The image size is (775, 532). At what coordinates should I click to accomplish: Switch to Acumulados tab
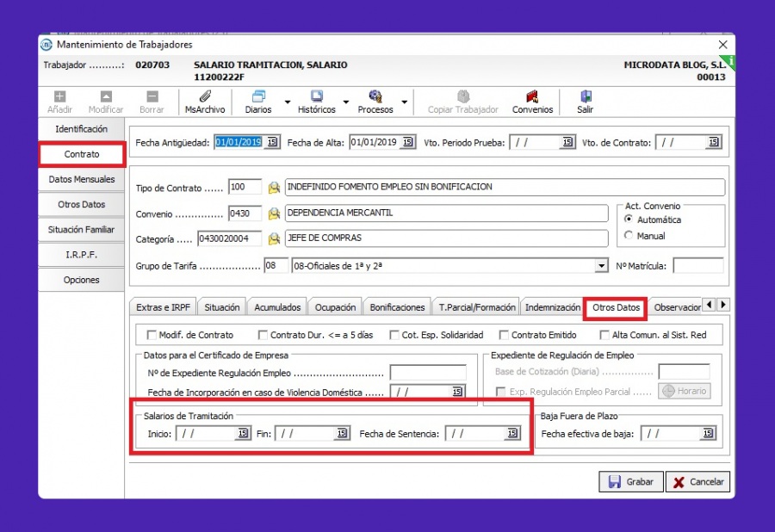(277, 307)
